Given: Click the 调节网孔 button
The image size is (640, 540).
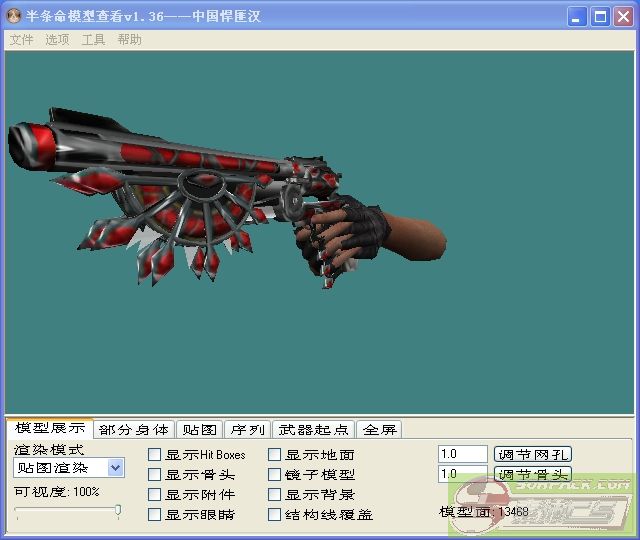Looking at the screenshot, I should click(532, 454).
